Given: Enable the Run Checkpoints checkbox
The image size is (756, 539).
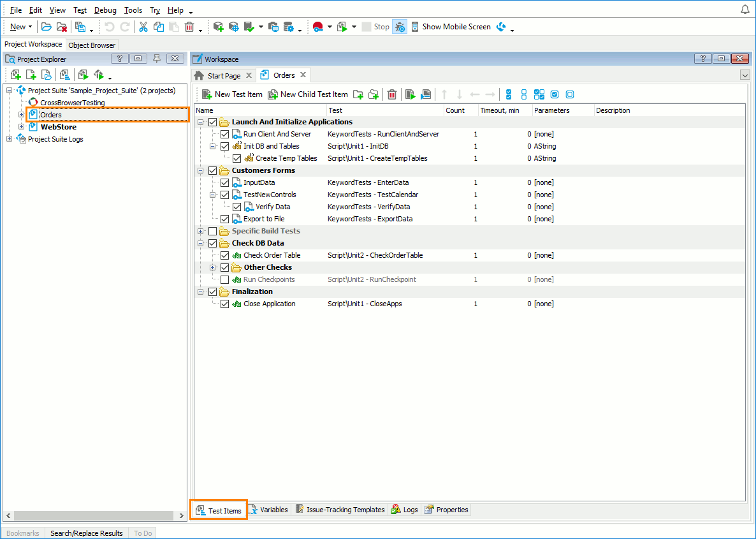Looking at the screenshot, I should (224, 280).
